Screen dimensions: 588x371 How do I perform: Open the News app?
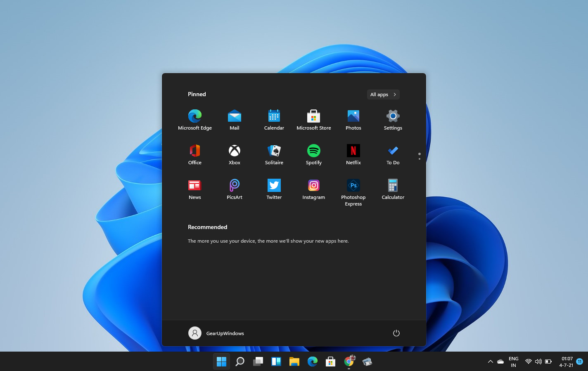(x=195, y=189)
